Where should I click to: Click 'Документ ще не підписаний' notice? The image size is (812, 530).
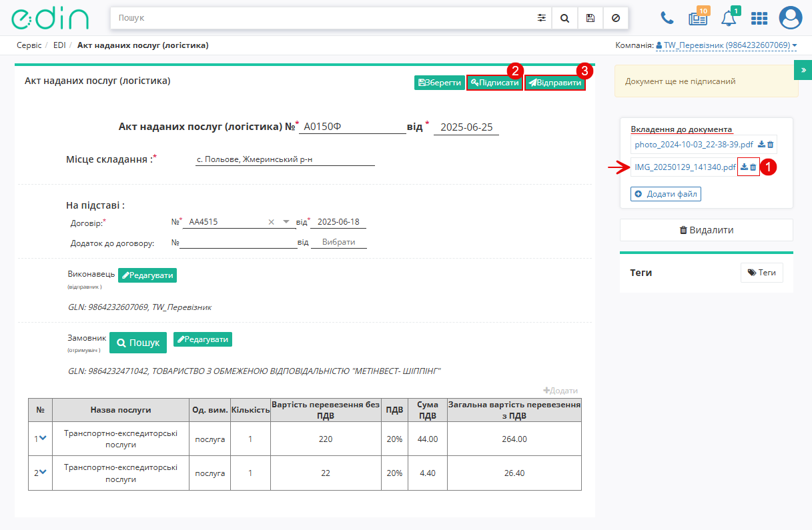tap(707, 81)
